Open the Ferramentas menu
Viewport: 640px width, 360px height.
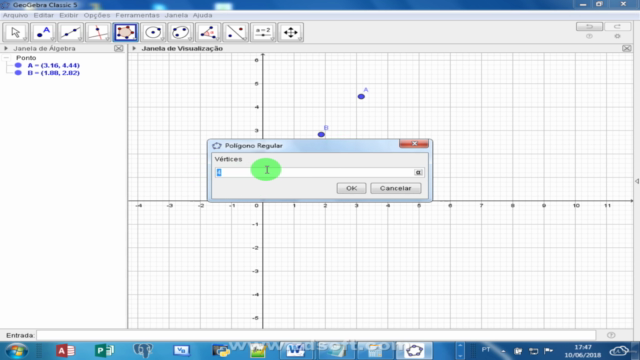pos(137,15)
